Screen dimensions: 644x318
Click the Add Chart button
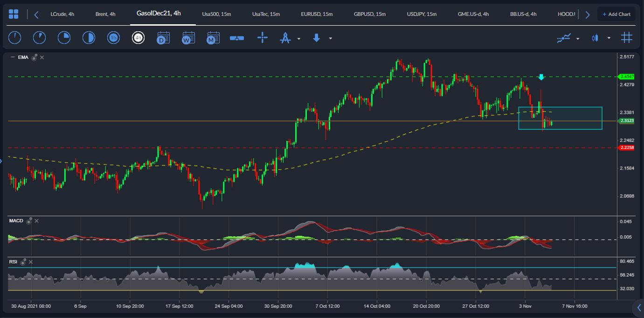coord(616,14)
